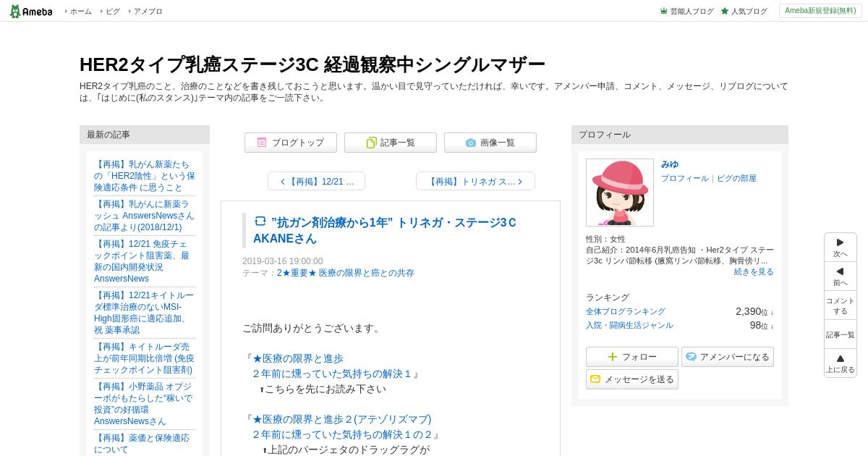Click floating 記事一覧 button
Image resolution: width=868 pixels, height=456 pixels.
(x=841, y=334)
